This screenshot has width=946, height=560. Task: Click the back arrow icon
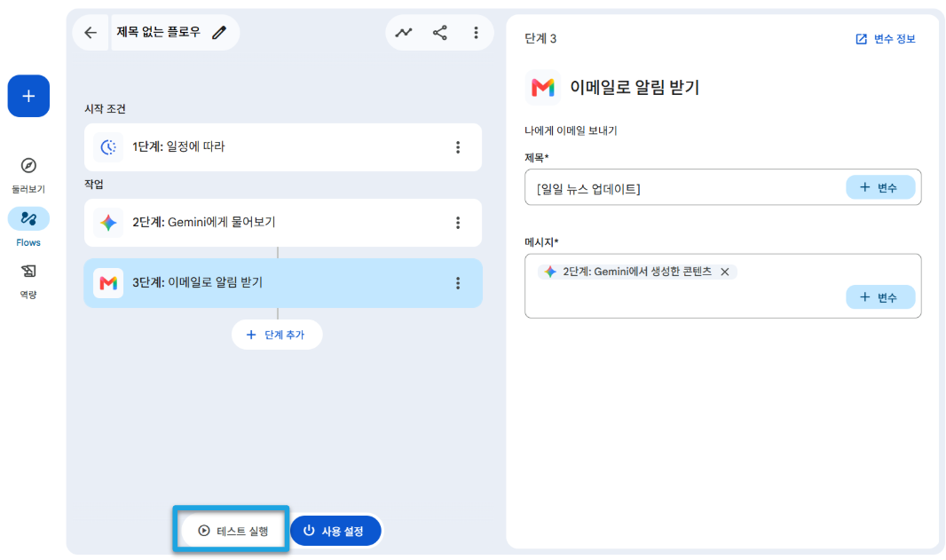coord(91,33)
